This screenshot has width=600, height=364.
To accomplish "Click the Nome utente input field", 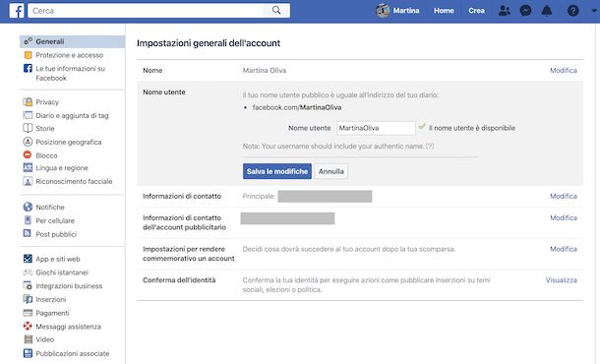I will tap(376, 128).
